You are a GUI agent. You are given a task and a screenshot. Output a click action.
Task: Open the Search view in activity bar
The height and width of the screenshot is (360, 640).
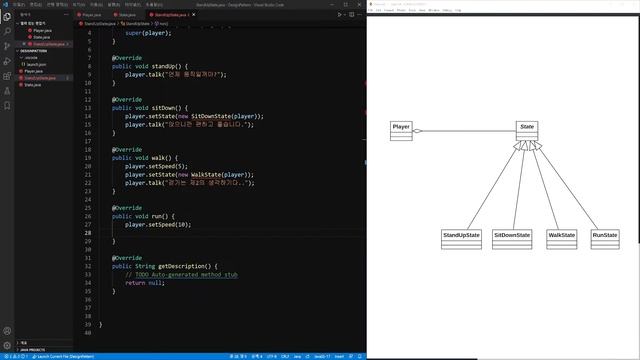pyautogui.click(x=7, y=31)
